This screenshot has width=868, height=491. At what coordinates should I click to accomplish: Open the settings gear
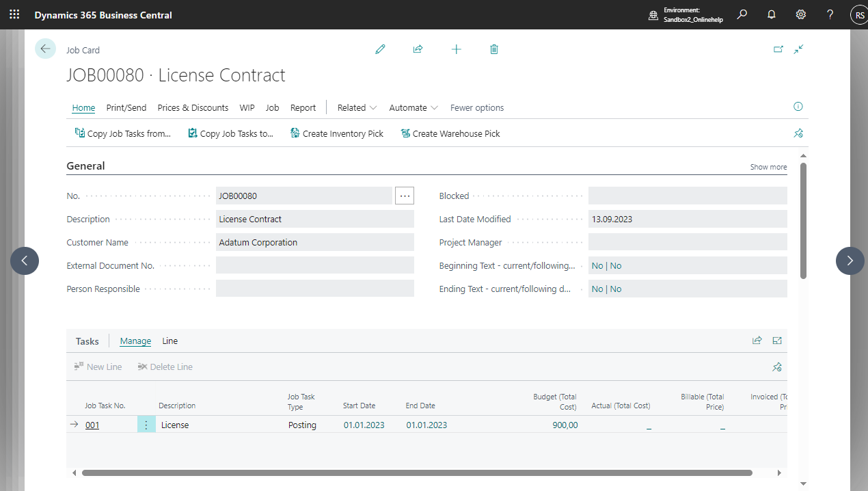point(800,14)
